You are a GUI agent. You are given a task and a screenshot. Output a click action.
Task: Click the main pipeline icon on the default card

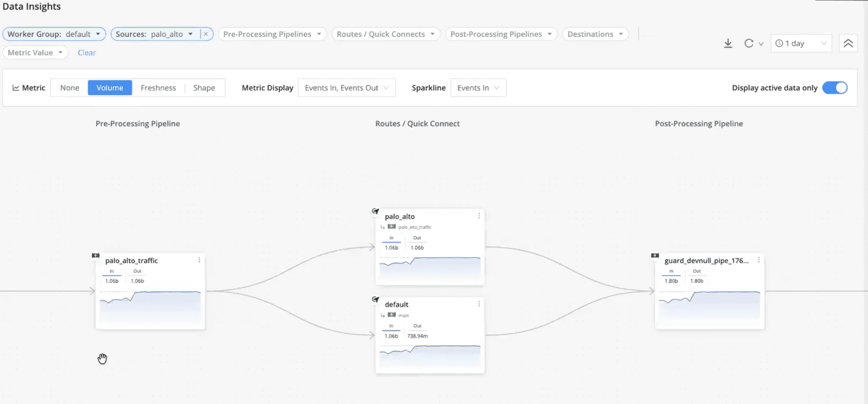click(x=392, y=315)
